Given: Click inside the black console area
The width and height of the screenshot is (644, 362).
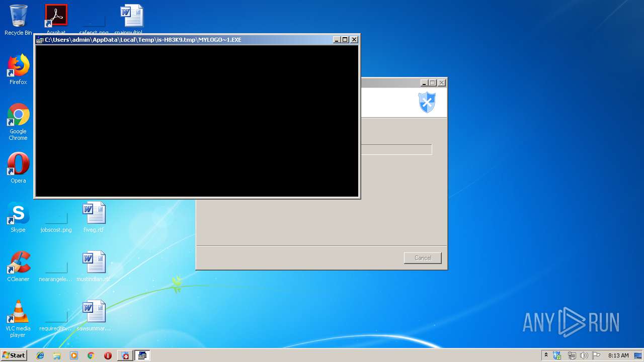Looking at the screenshot, I should point(197,121).
